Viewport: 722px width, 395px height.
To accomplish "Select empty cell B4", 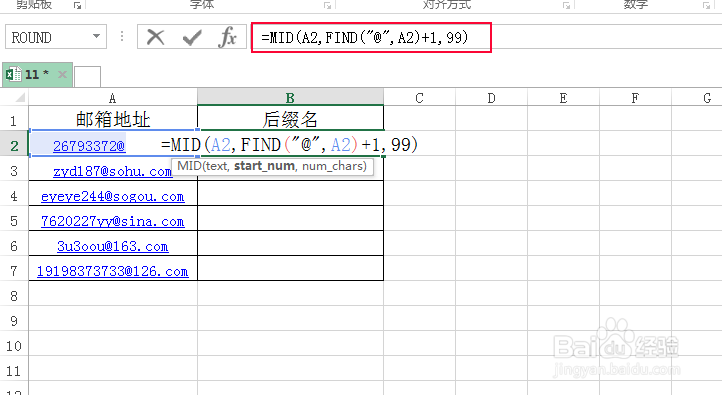I will pos(290,193).
